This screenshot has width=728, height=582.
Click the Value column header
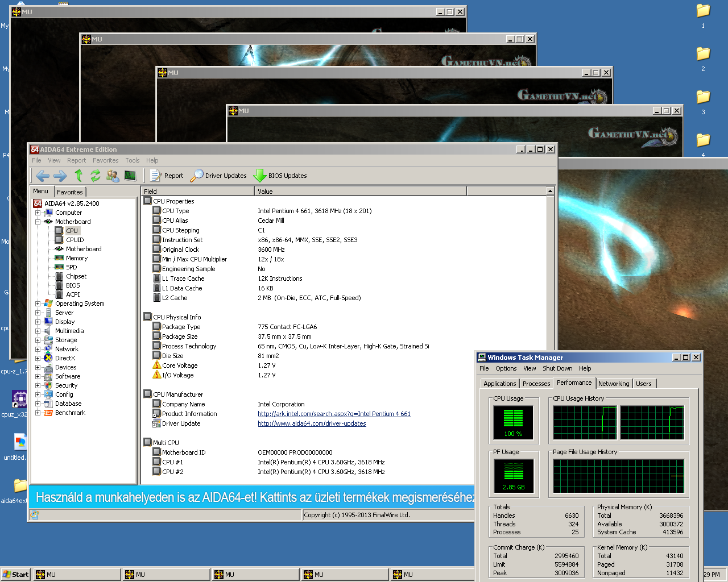click(360, 192)
